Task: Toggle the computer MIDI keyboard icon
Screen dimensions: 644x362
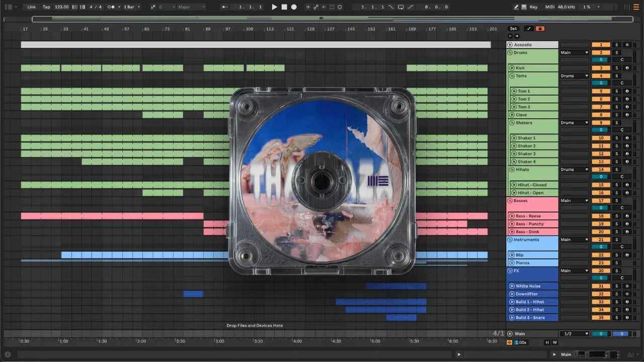Action: point(524,7)
